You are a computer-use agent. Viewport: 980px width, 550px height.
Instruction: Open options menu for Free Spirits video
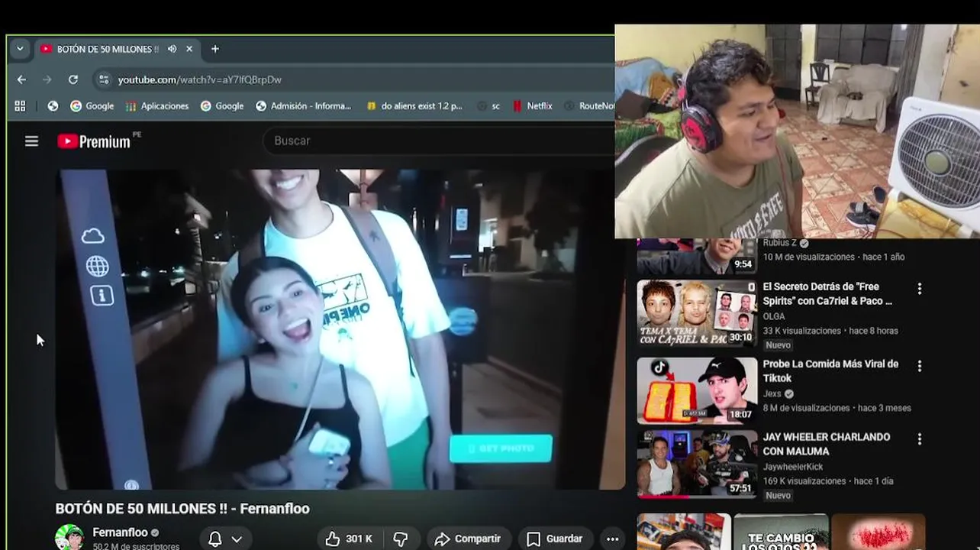point(919,289)
